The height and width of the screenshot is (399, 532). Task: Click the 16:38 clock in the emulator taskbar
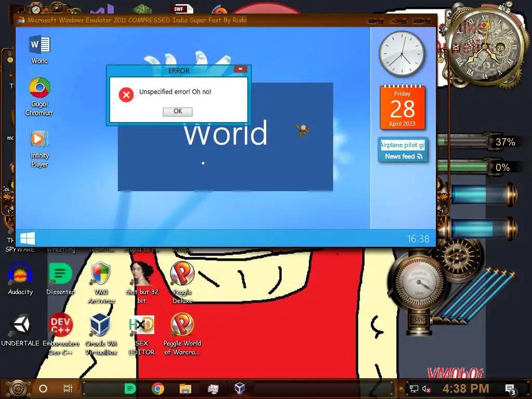pyautogui.click(x=418, y=239)
